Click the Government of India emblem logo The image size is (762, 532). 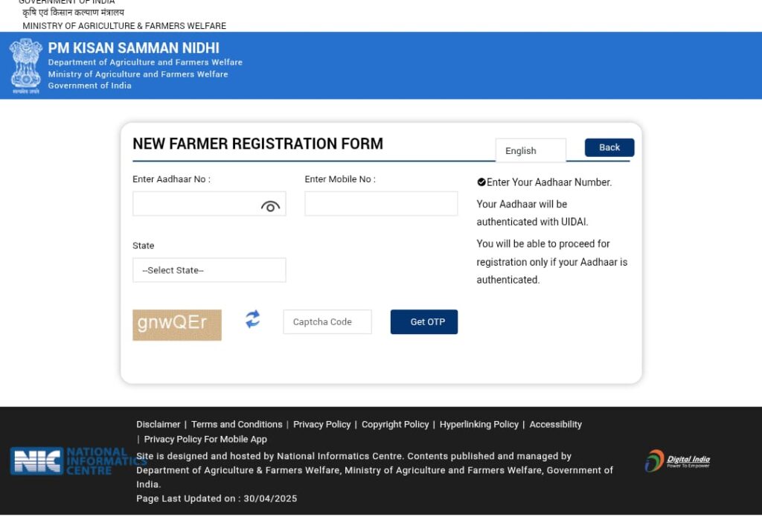pos(26,65)
